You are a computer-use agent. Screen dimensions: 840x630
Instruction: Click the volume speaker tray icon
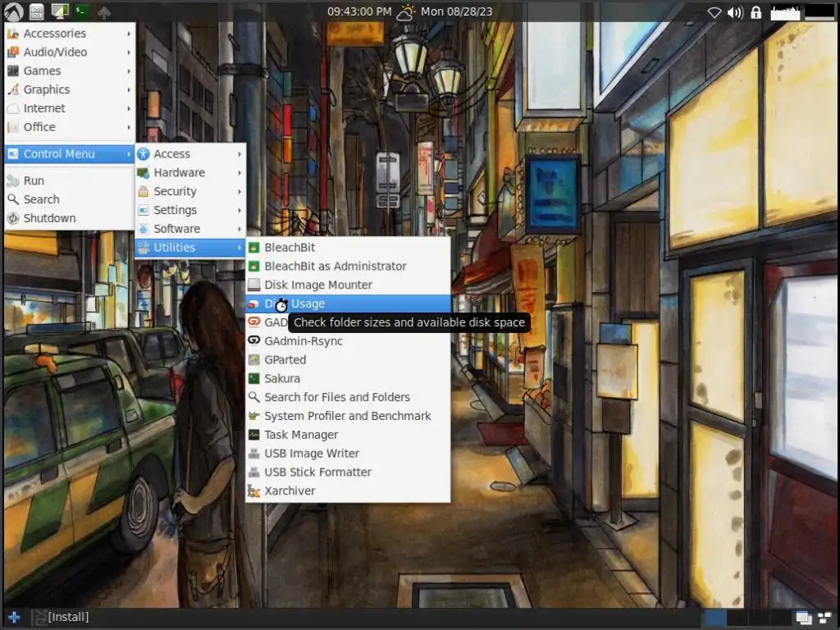tap(735, 11)
